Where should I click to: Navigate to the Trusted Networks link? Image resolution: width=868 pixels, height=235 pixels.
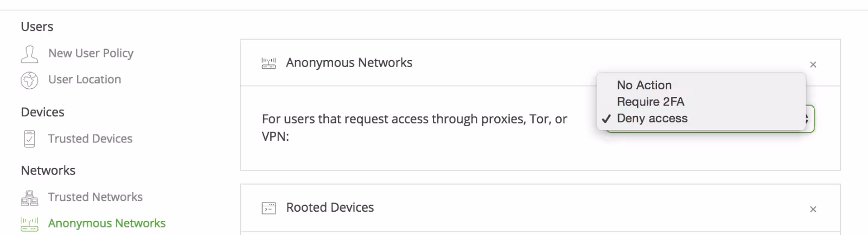(x=95, y=197)
